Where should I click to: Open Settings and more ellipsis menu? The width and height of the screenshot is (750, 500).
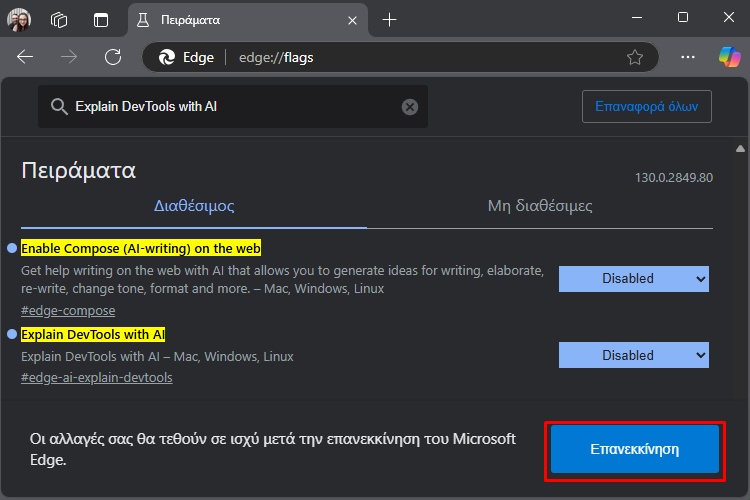point(688,57)
